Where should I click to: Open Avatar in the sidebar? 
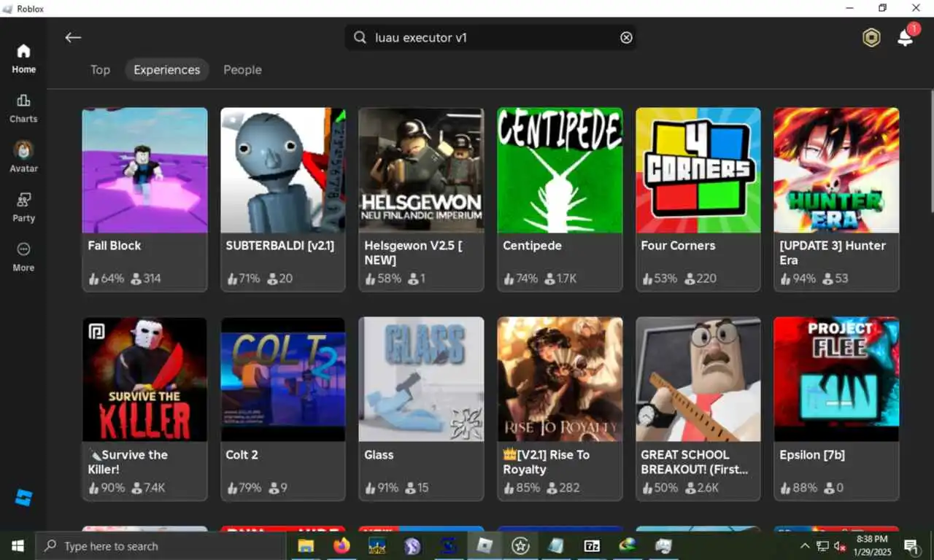coord(23,157)
